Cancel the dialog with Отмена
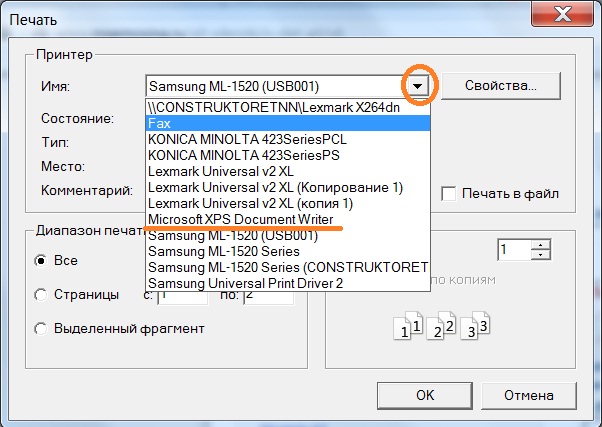The height and width of the screenshot is (427, 602). coord(529,396)
